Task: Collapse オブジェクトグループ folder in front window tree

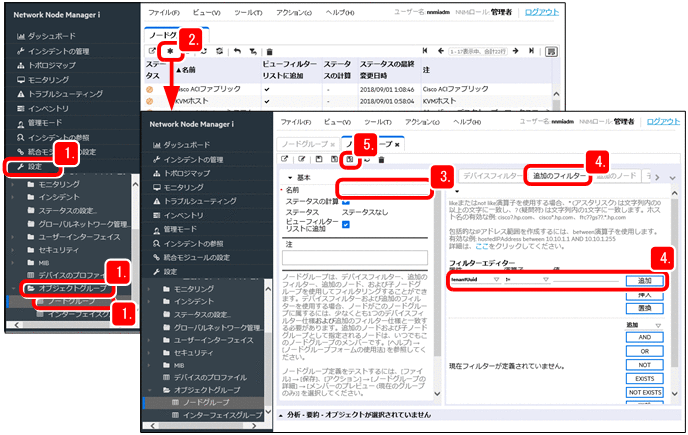Action: [150, 390]
